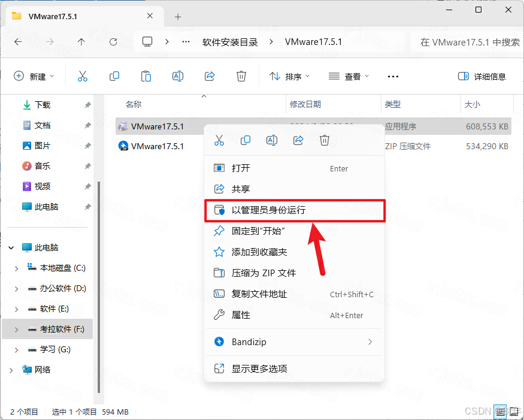This screenshot has width=524, height=420.
Task: Expand 本地磁盘 (C:) in the tree
Action: point(16,268)
